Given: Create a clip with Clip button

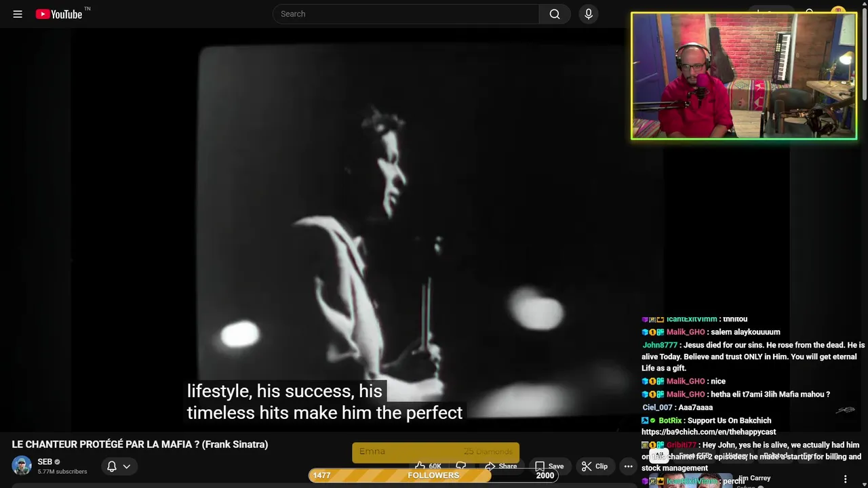Looking at the screenshot, I should pos(595,466).
